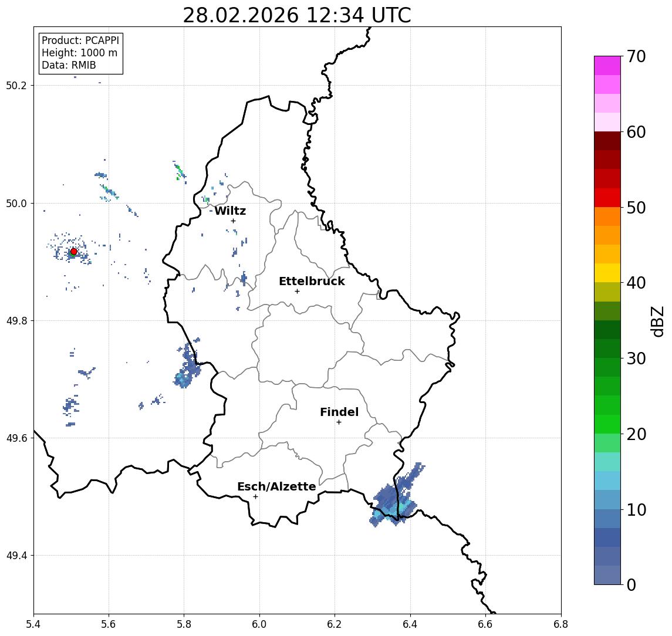Click the 'Product: PCAPPI' legend line

80,40
